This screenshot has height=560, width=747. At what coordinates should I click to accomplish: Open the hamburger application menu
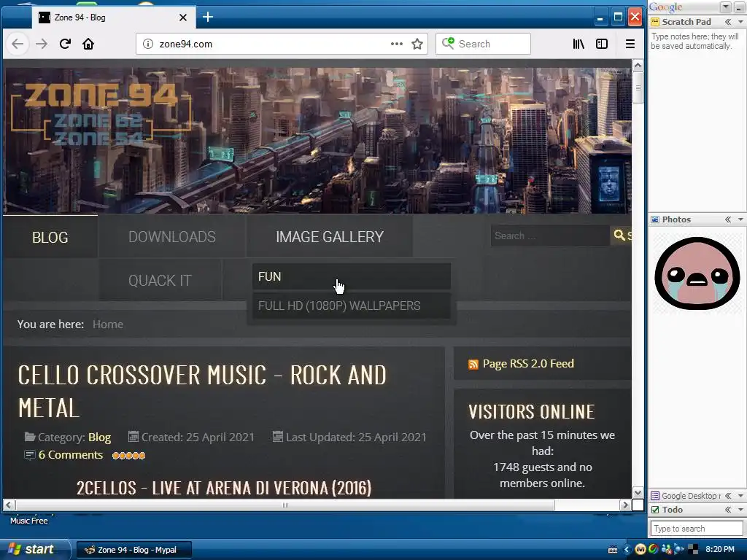(x=630, y=44)
